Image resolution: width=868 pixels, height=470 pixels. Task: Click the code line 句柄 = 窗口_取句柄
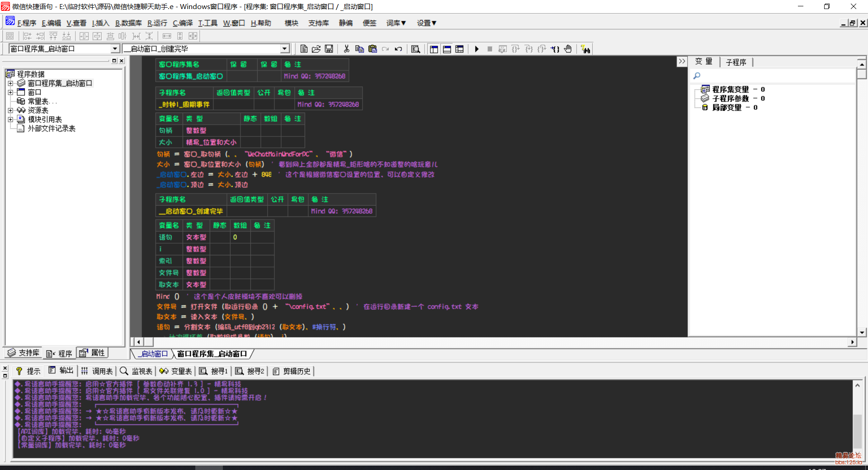coord(254,154)
